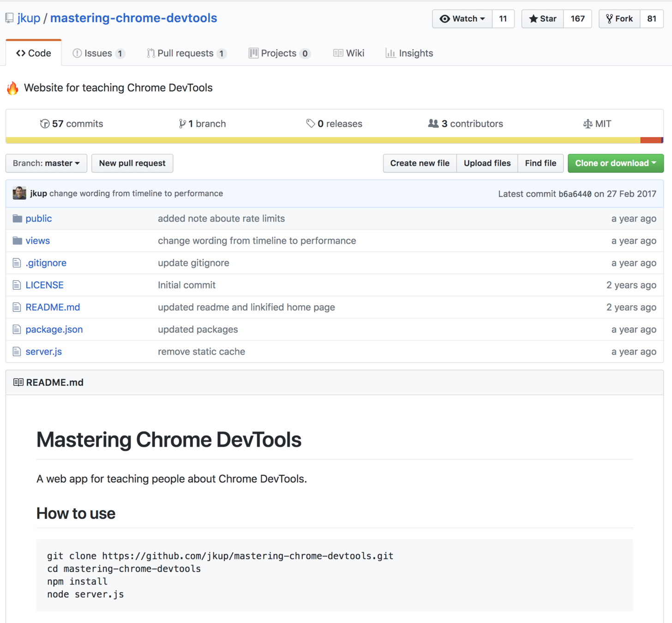Click the New pull request button
The image size is (672, 623).
point(132,163)
